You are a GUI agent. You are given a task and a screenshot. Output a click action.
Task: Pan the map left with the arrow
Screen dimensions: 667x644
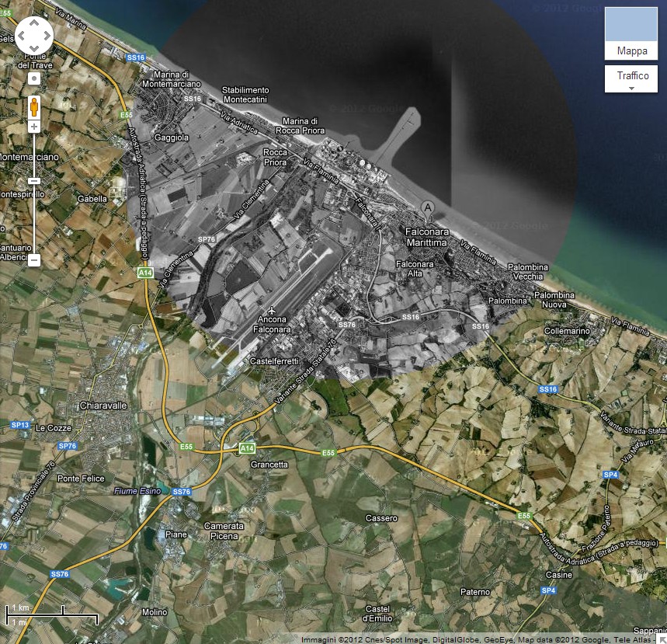click(x=23, y=35)
